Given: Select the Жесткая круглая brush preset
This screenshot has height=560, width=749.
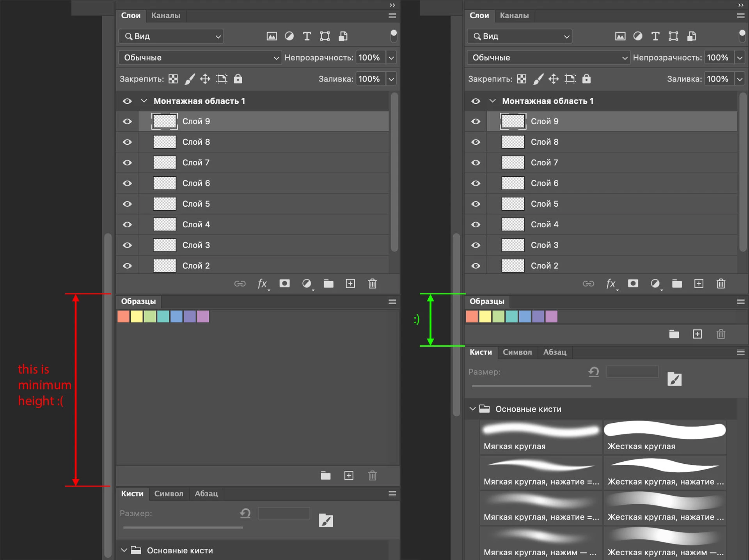Looking at the screenshot, I should [664, 437].
